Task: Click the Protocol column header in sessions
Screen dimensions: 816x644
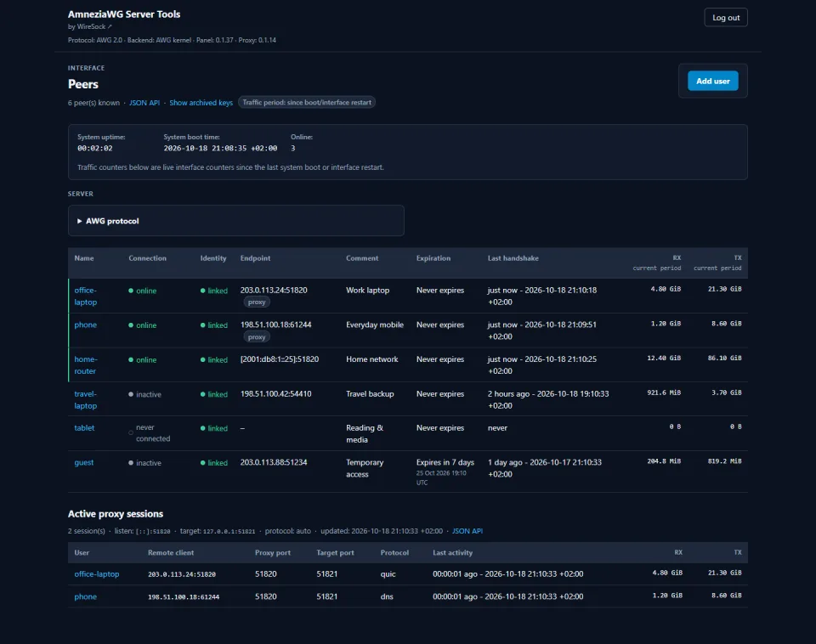Action: 394,552
